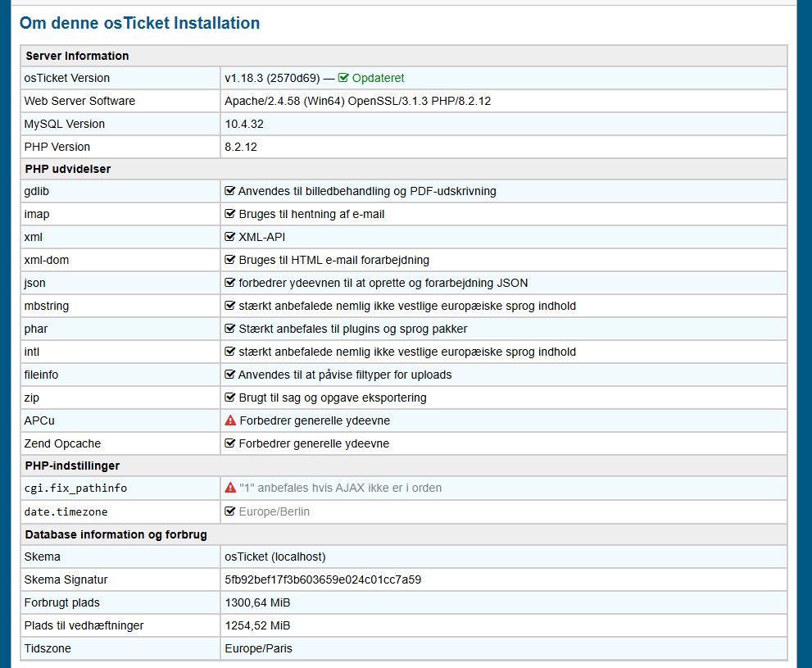
Task: Click the fileinfo row check icon
Action: coord(230,375)
